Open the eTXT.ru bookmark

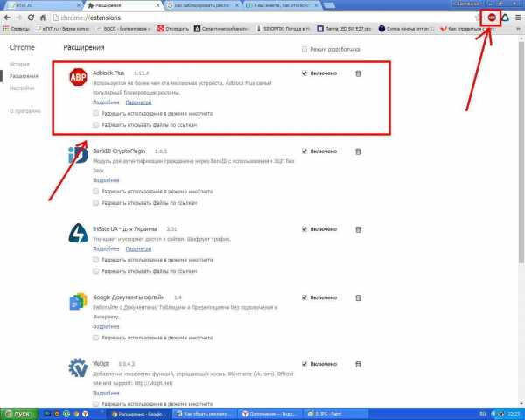pyautogui.click(x=64, y=29)
